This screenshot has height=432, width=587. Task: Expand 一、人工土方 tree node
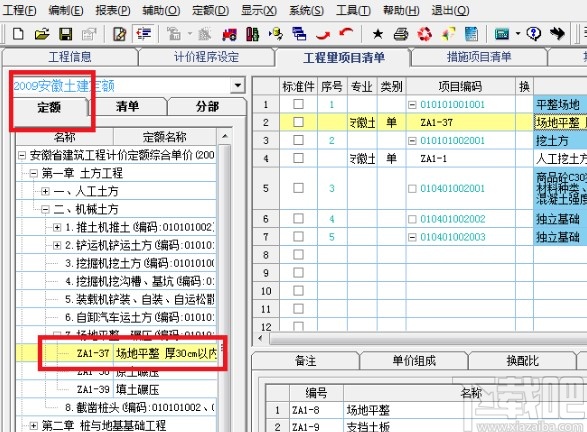point(45,191)
